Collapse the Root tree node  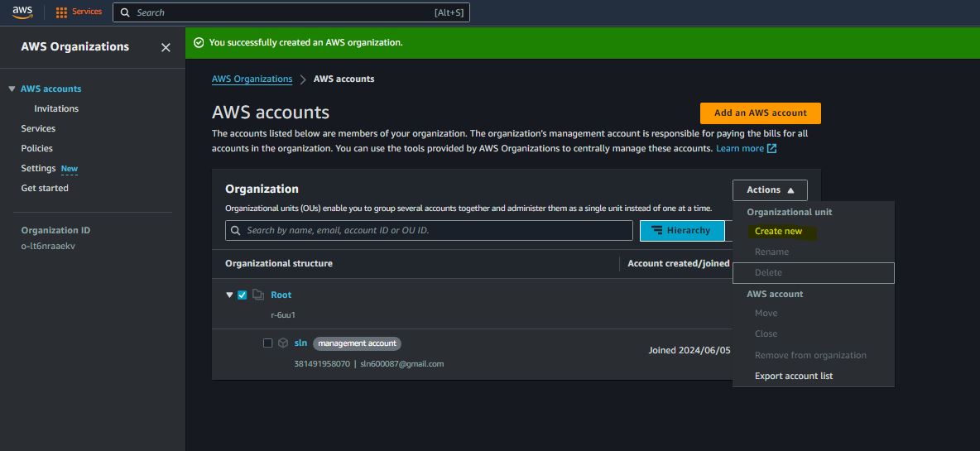pos(229,295)
